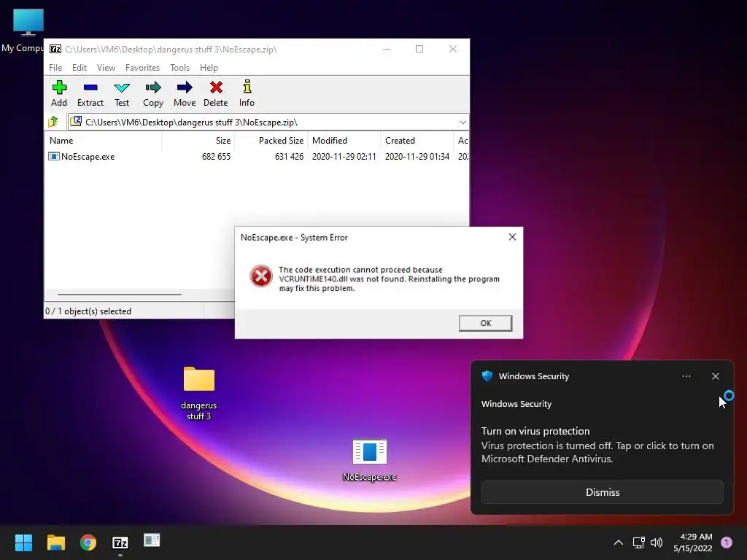
Task: Open File Explorer from the taskbar
Action: click(55, 542)
